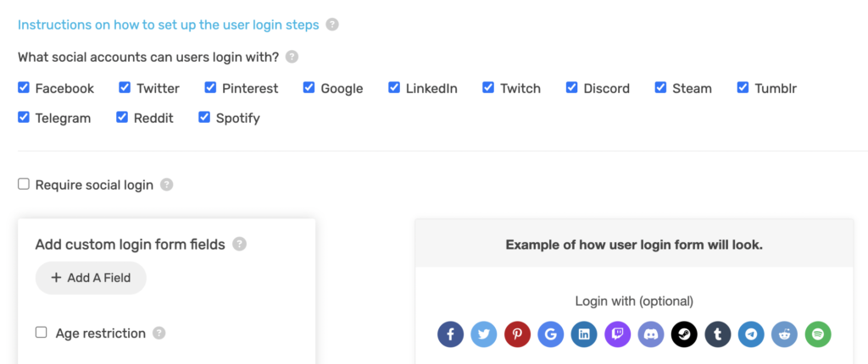This screenshot has width=868, height=364.
Task: Uncheck the Twitter checkbox
Action: click(x=125, y=87)
